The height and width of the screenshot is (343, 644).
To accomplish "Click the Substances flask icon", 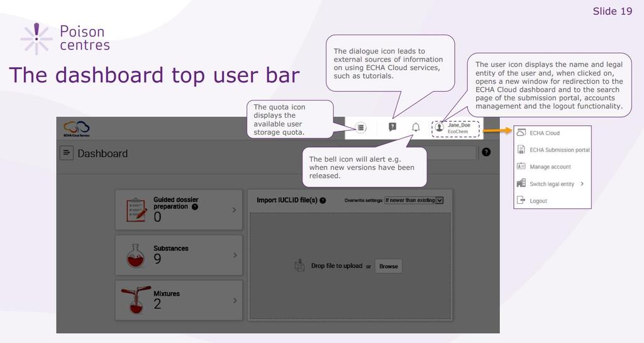I will coord(136,256).
